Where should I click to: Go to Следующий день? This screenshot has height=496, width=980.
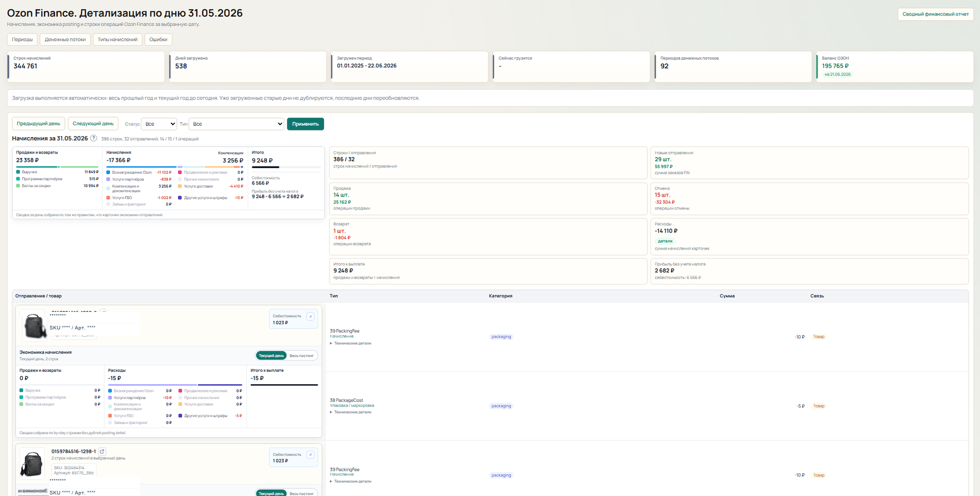tap(93, 124)
